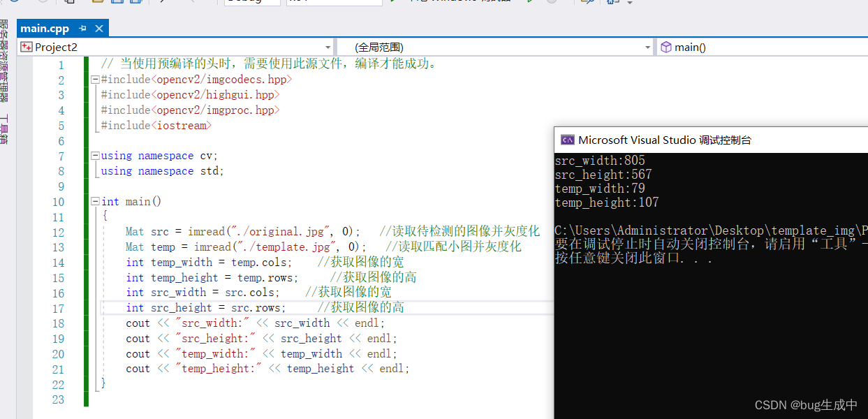The image size is (868, 419).
Task: Collapse the using namespace block at line 7
Action: pyautogui.click(x=95, y=156)
